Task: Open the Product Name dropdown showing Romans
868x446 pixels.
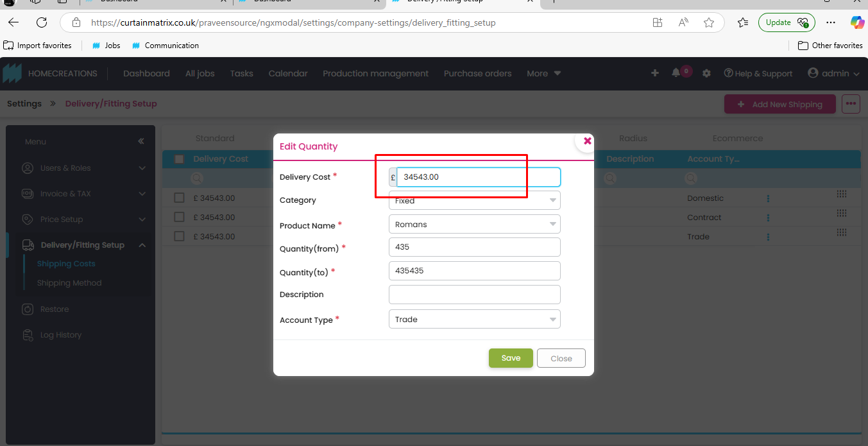Action: (x=474, y=225)
